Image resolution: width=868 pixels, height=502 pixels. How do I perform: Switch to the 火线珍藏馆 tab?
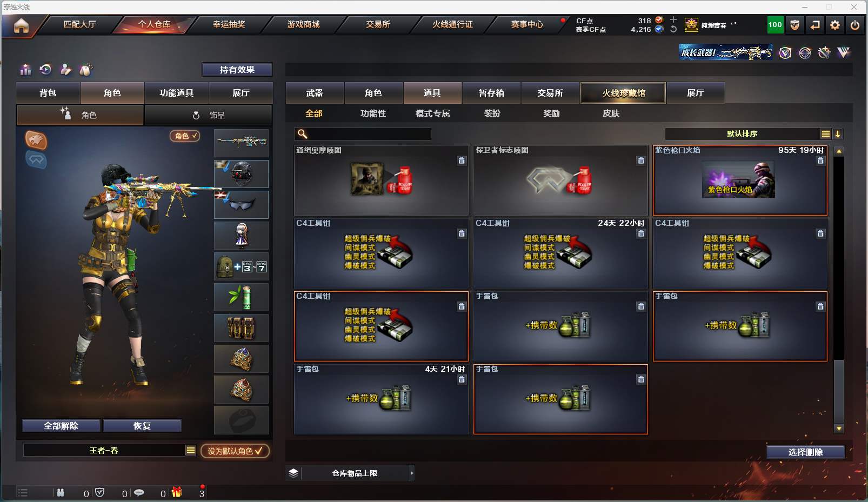(x=623, y=93)
